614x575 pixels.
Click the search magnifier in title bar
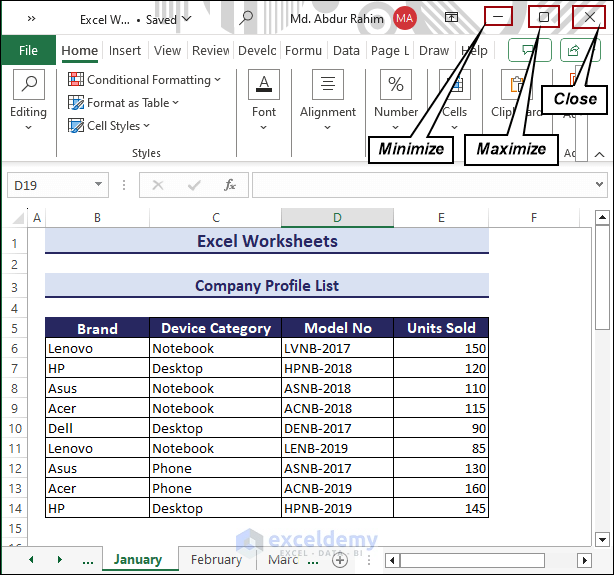click(246, 18)
